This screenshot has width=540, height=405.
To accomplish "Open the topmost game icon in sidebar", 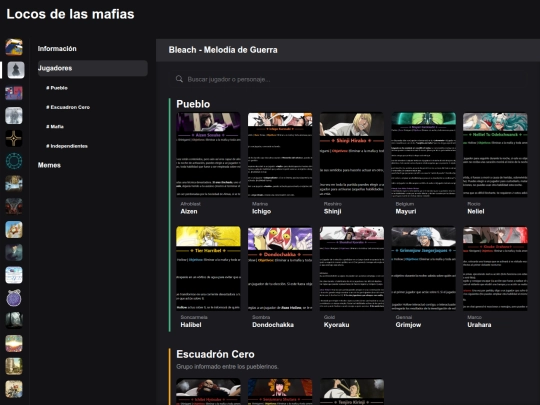I will tap(14, 47).
